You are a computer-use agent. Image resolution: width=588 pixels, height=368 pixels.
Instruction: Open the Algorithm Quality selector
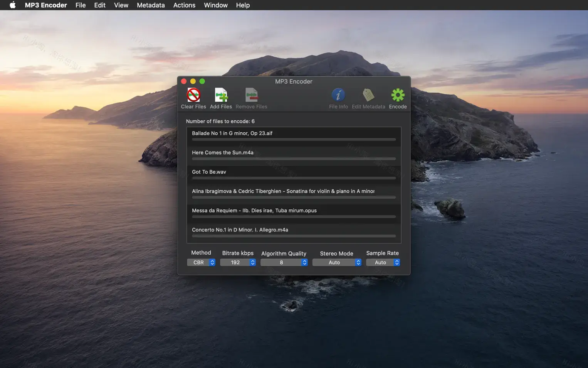tap(284, 262)
